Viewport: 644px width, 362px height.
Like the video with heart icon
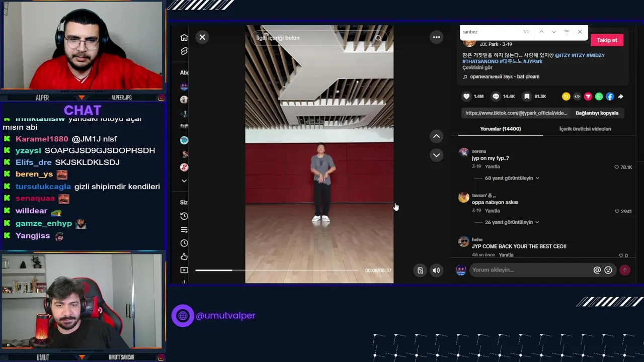coord(466,97)
